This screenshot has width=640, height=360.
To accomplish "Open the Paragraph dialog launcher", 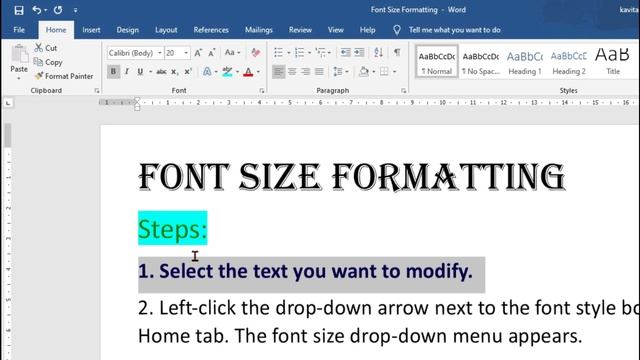I will 403,91.
